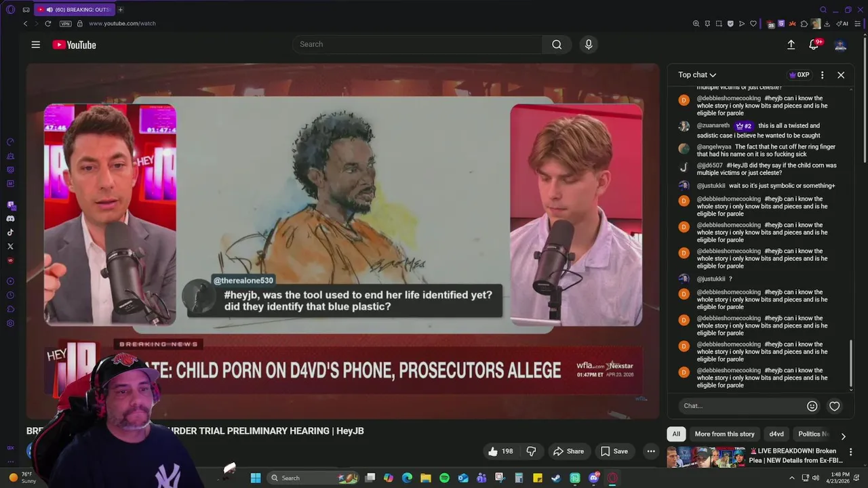Open Spotify from the taskbar
Viewport: 868px width, 488px height.
pyautogui.click(x=444, y=478)
